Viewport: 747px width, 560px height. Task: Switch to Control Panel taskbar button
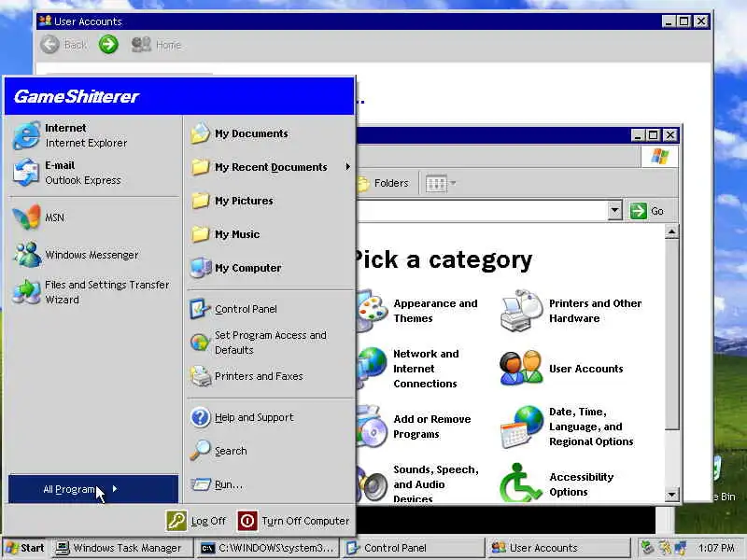tap(413, 548)
